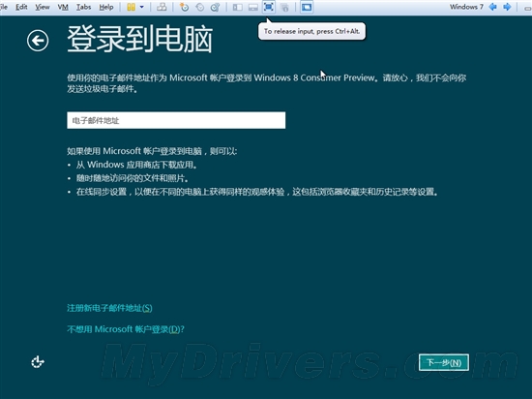Open the ease of access icon
This screenshot has height=399, width=532.
38,362
